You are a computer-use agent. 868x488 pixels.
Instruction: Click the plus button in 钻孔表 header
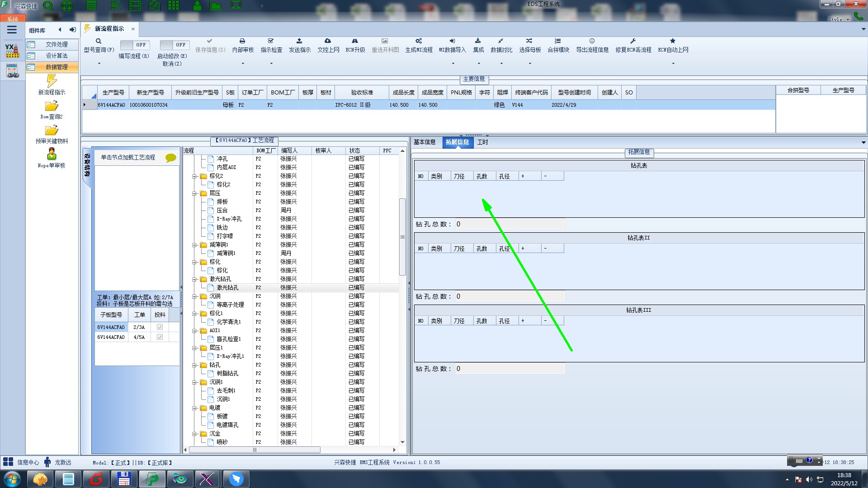coord(523,176)
